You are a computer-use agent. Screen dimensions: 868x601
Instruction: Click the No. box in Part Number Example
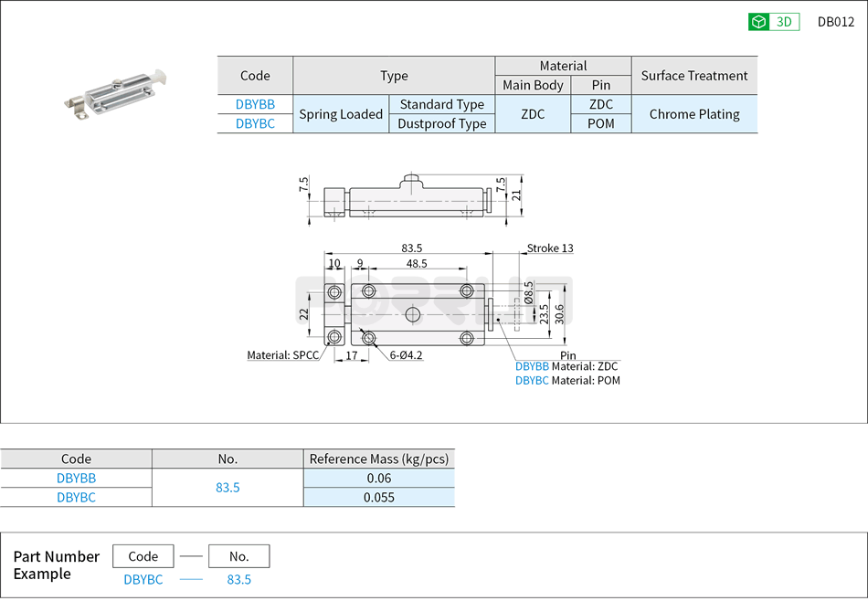[x=238, y=555]
